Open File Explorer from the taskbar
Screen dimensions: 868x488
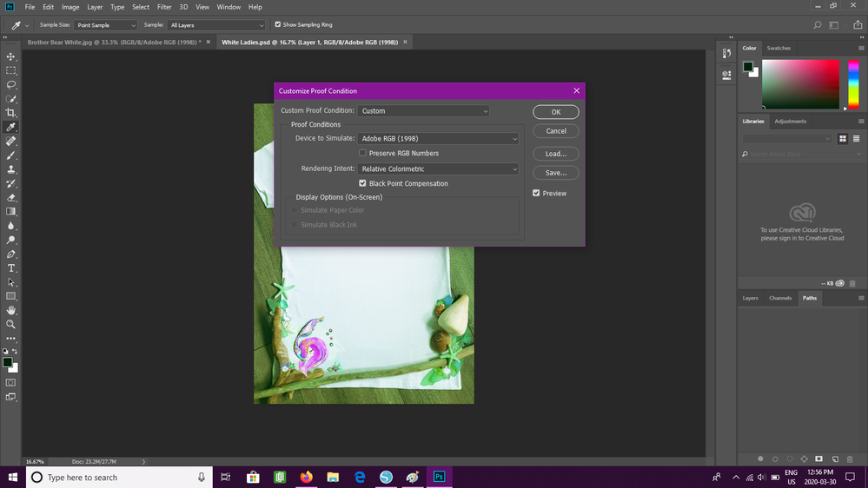click(x=333, y=477)
